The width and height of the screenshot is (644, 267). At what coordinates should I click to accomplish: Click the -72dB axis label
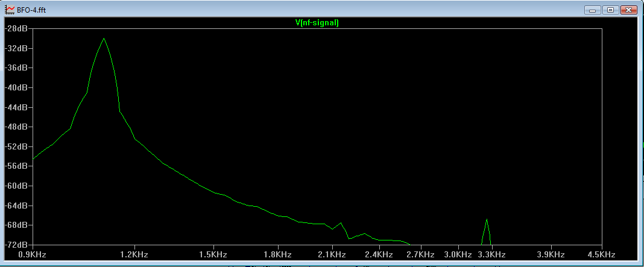(x=16, y=245)
